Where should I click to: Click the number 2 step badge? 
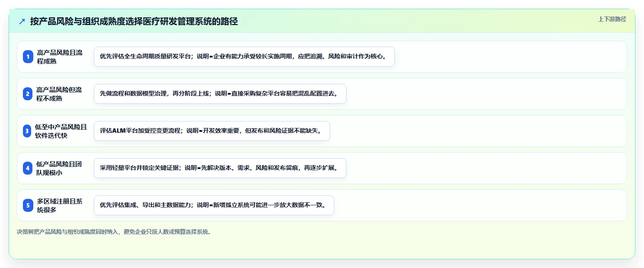(28, 94)
